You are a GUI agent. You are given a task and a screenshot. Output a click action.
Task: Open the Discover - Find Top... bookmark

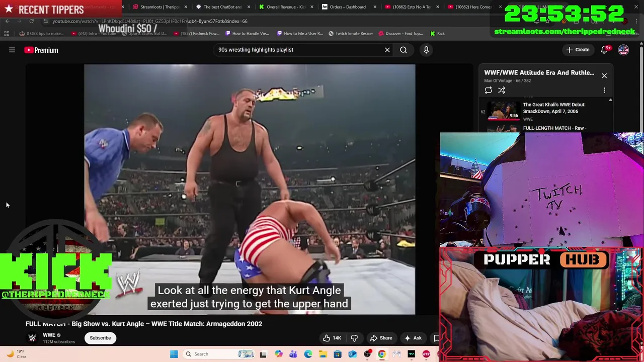click(x=400, y=33)
